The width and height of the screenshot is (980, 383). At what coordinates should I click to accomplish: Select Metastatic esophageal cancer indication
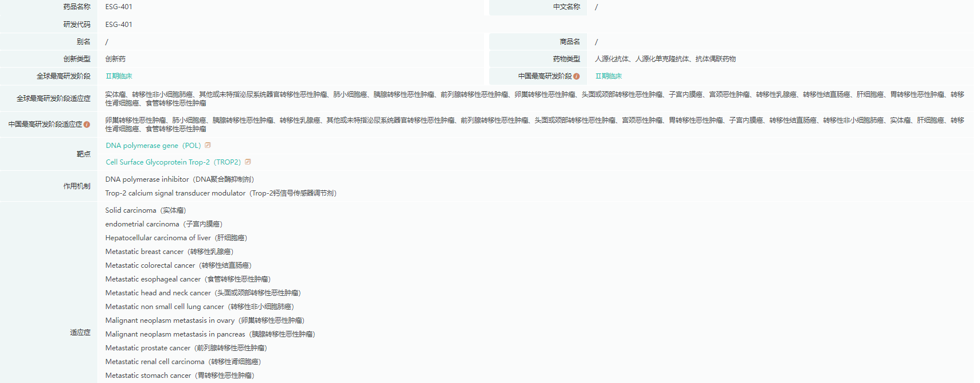click(188, 279)
